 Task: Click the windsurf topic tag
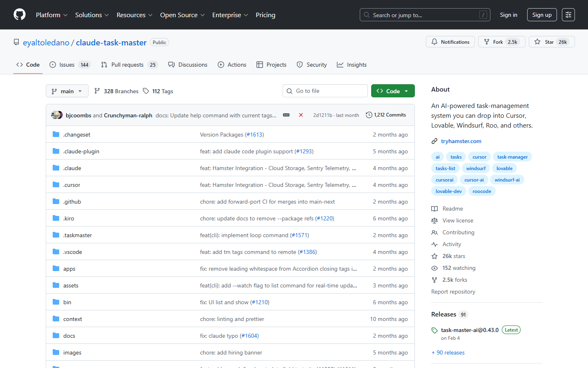476,168
